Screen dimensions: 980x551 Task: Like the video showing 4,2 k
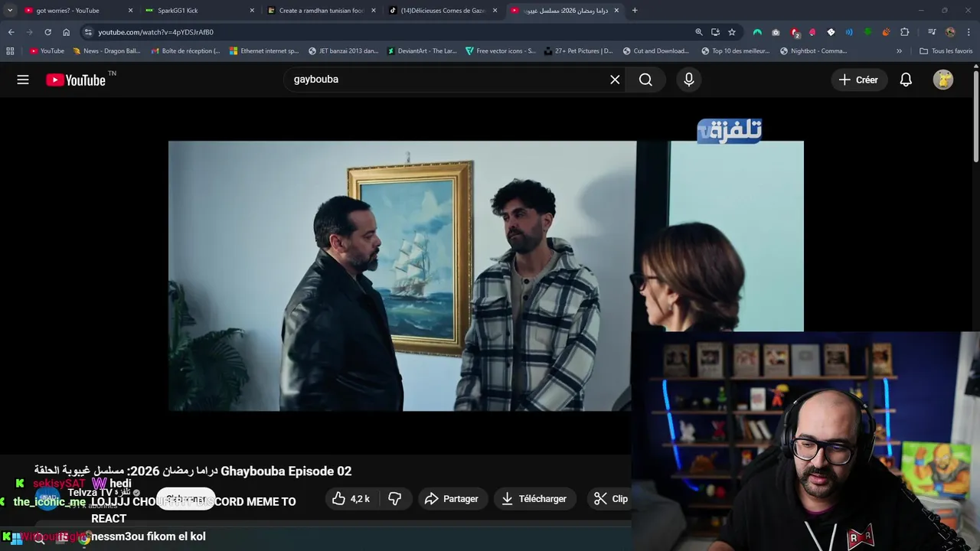pos(351,499)
